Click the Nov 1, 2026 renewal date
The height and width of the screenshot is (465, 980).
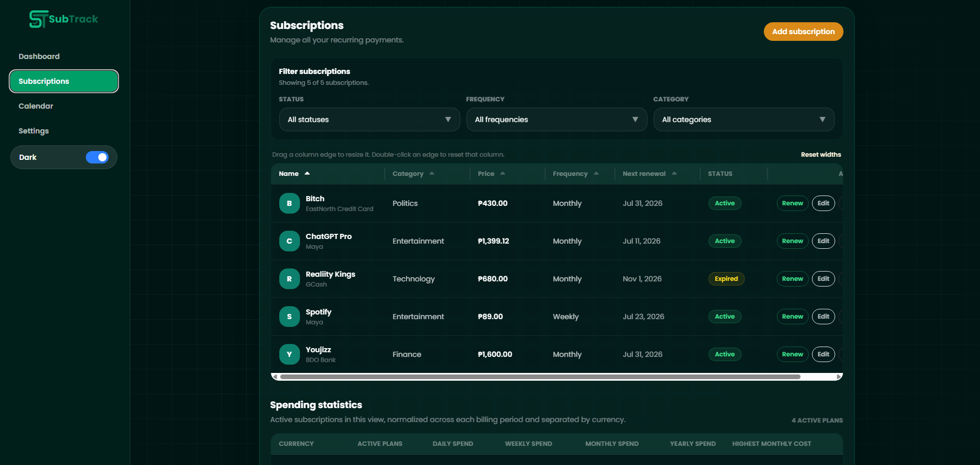click(642, 279)
